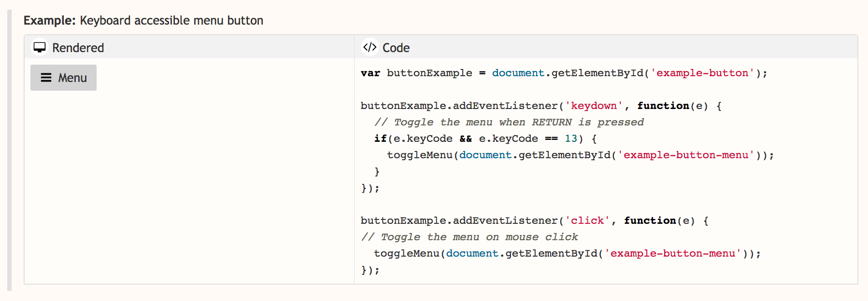Click the 'click' string in addEventListener

[587, 220]
